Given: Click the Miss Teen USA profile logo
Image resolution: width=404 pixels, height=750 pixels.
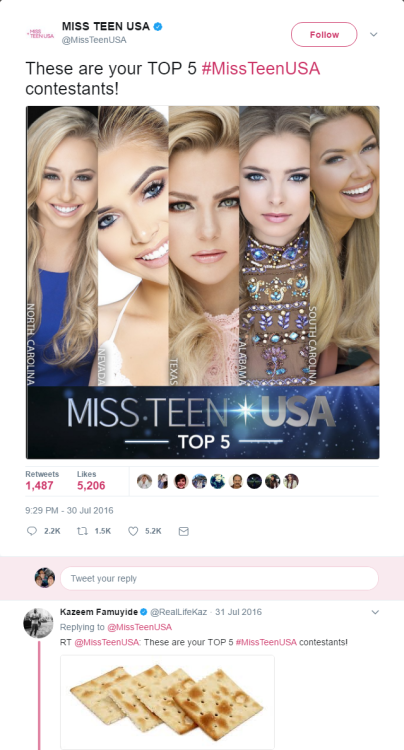Looking at the screenshot, I should tap(40, 33).
